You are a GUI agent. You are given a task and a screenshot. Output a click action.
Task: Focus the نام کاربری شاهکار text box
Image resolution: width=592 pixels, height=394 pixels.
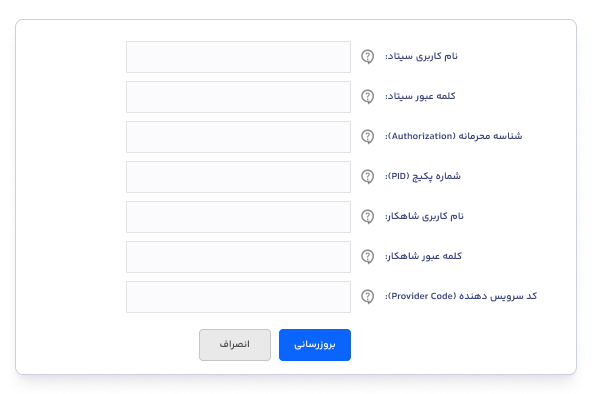pos(238,217)
